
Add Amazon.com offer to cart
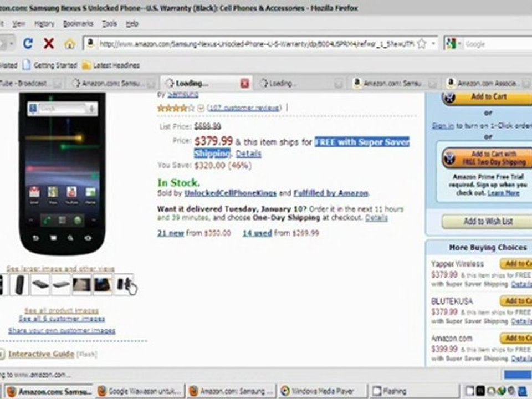(x=516, y=338)
